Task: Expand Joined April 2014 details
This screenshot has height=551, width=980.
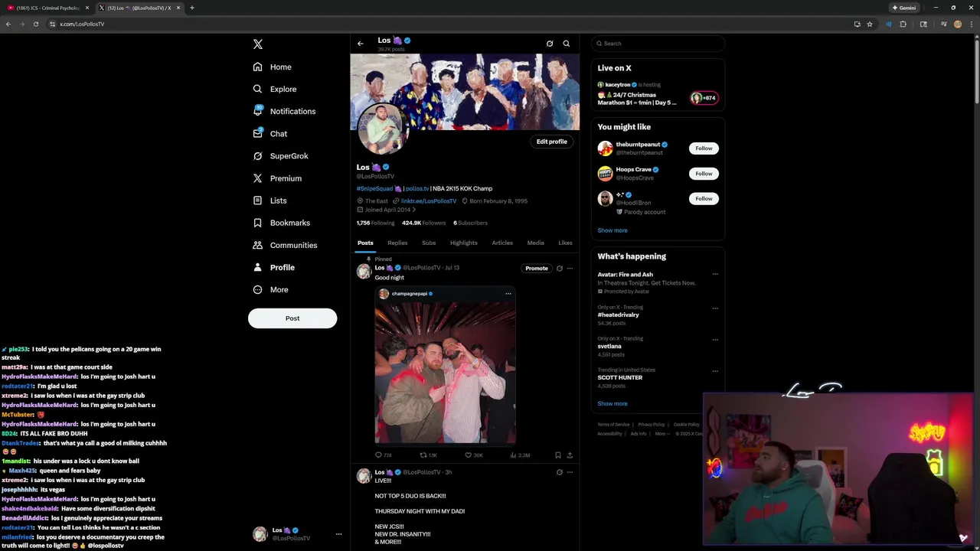Action: tap(387, 210)
